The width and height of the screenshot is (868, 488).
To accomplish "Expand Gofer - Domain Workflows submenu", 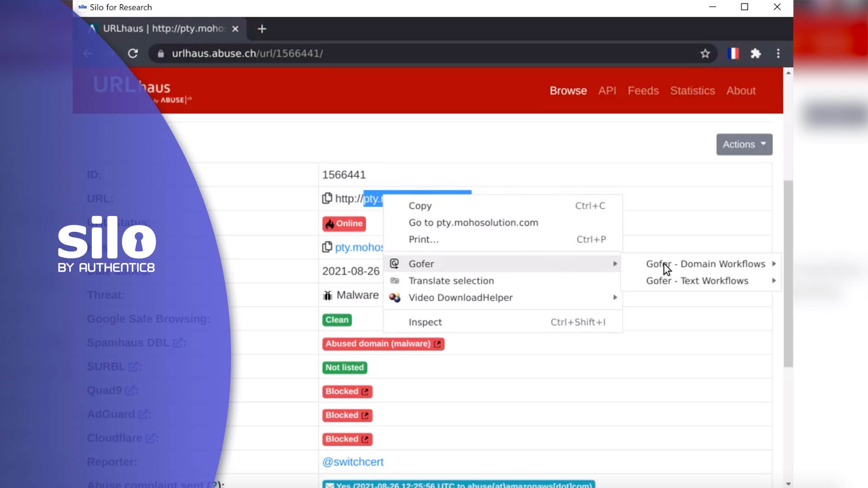I will [x=701, y=264].
